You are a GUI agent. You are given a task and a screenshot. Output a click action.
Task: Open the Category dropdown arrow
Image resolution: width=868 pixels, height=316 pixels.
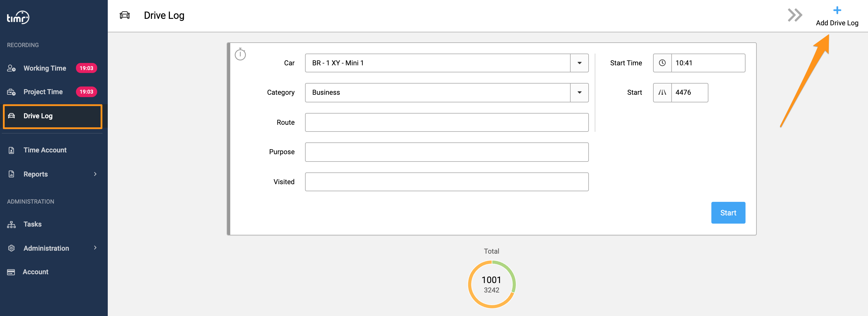(579, 93)
